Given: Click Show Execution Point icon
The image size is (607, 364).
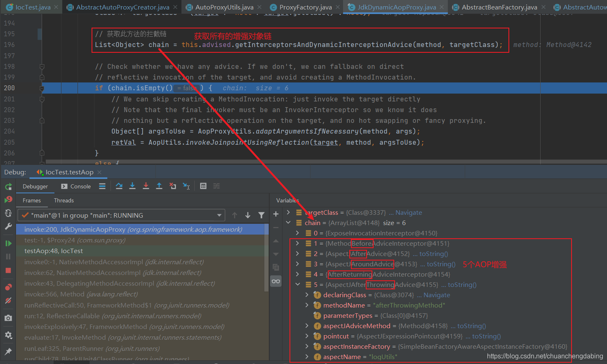Looking at the screenshot, I should point(102,186).
